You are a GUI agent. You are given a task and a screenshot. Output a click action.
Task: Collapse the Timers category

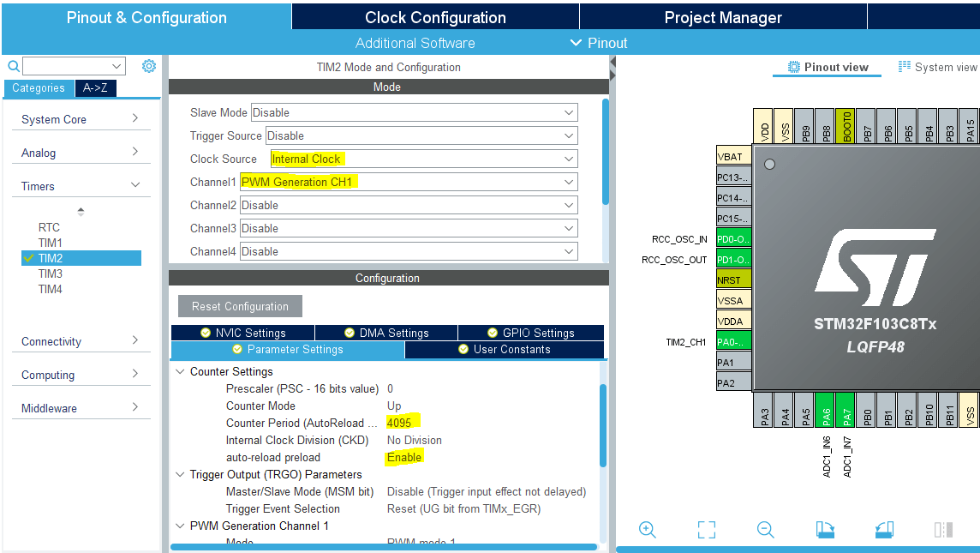click(81, 186)
